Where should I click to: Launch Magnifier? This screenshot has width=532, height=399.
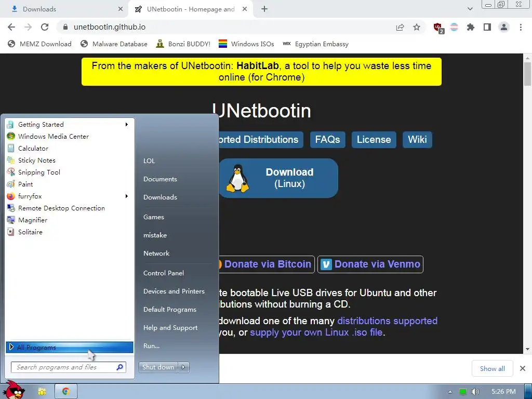point(70,220)
